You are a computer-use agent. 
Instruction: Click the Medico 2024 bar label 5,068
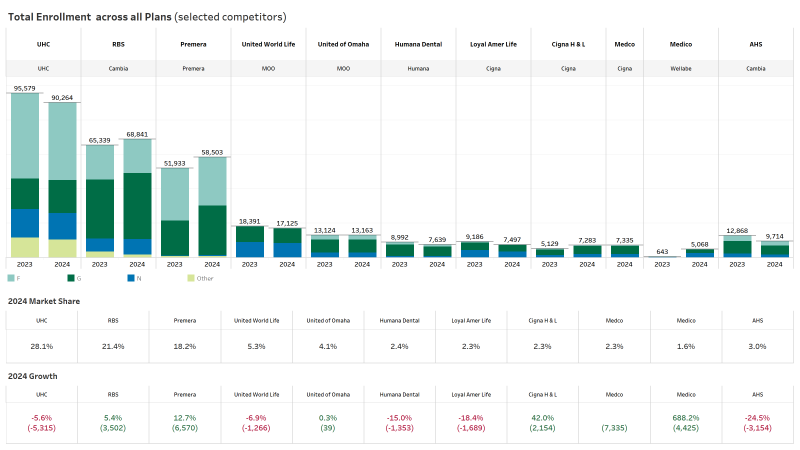[x=699, y=244]
